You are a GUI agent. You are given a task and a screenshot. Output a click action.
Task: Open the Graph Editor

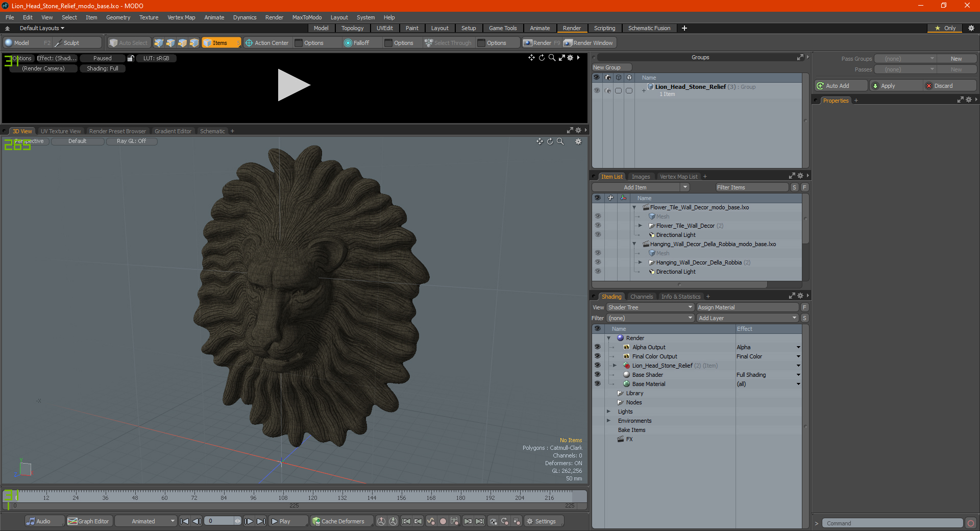tap(89, 521)
